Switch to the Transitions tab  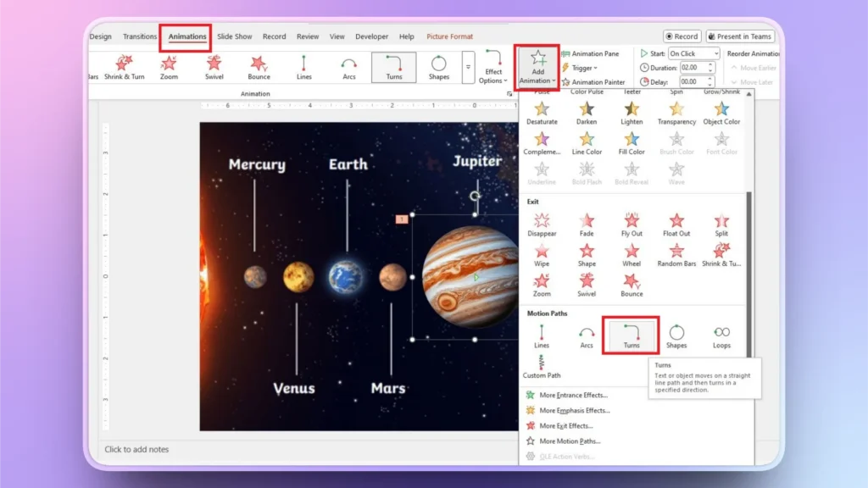point(139,36)
